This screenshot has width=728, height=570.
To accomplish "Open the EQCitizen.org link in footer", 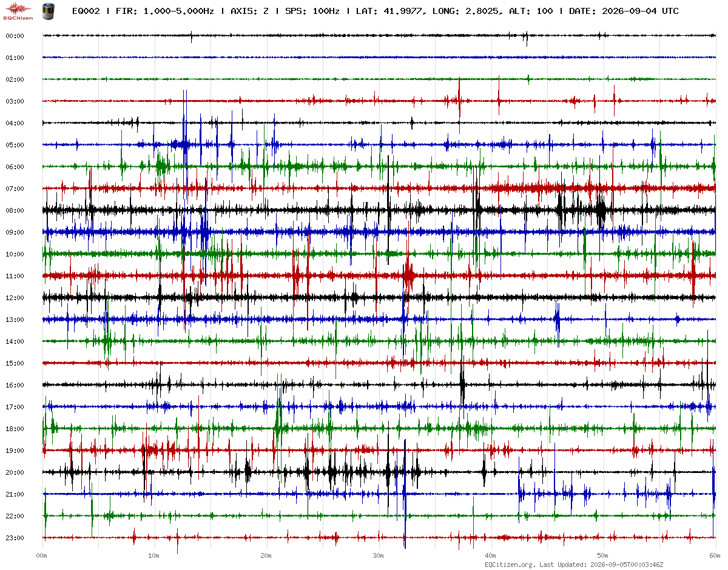I will coord(510,565).
